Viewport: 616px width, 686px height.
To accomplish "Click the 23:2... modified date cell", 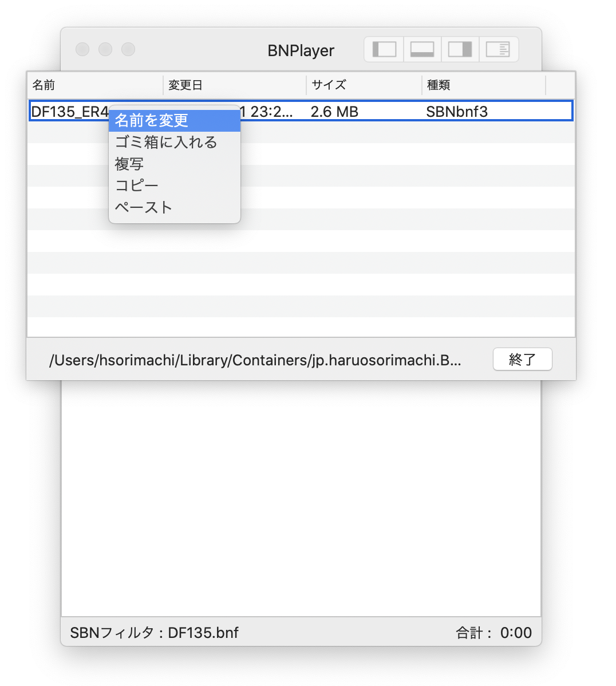I will [267, 112].
